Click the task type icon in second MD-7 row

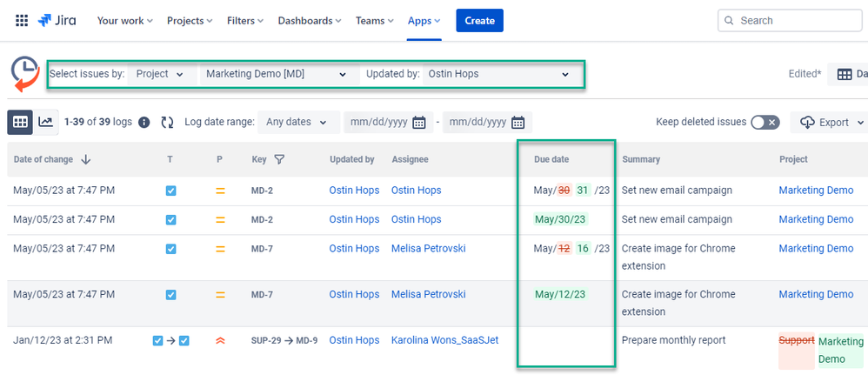pyautogui.click(x=171, y=295)
